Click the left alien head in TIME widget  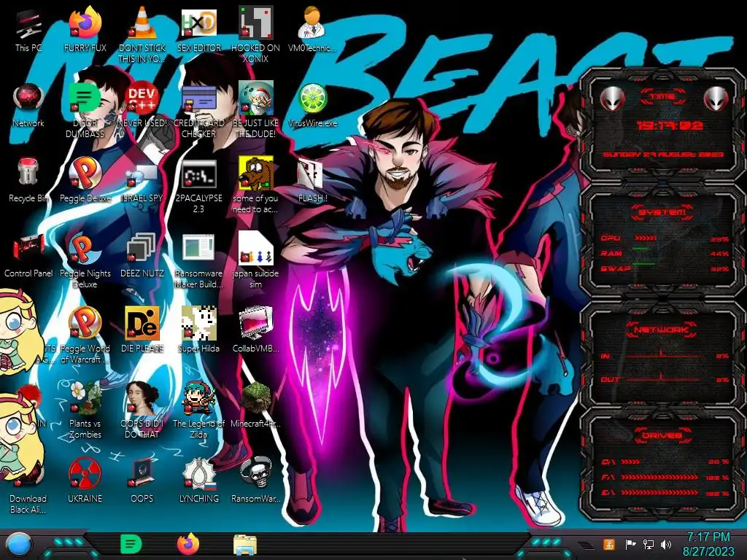[612, 99]
